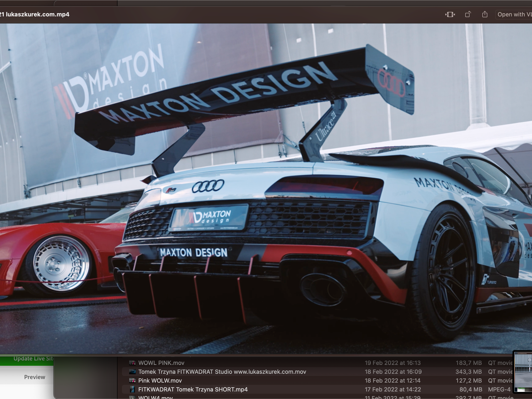Click the FITKWADRAT SHORT.mp4 file icon
The width and height of the screenshot is (532, 399).
point(132,389)
